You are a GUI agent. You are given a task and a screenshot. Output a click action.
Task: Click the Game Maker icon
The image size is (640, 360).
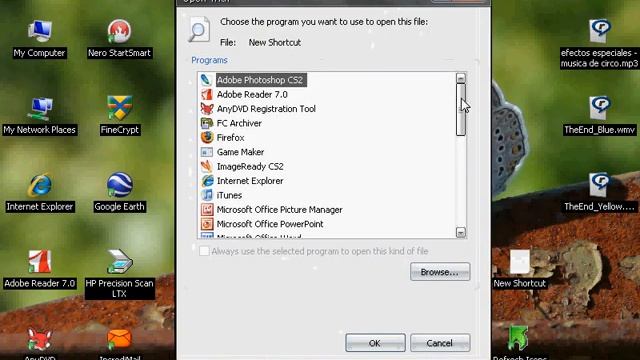pos(207,152)
